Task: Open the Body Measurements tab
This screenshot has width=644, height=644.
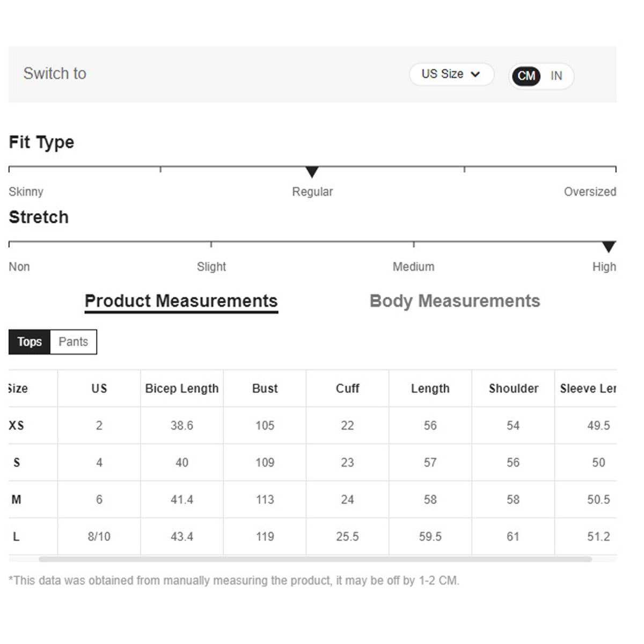Action: [x=455, y=301]
